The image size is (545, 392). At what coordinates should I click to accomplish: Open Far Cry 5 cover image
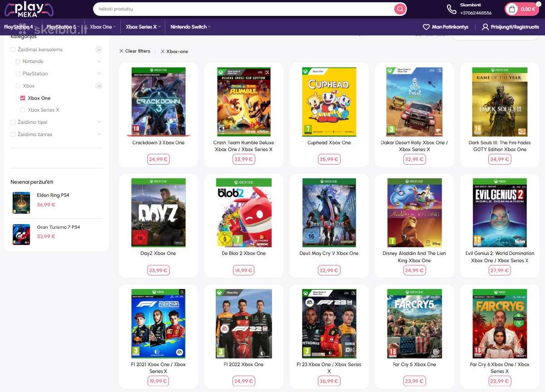pyautogui.click(x=414, y=323)
